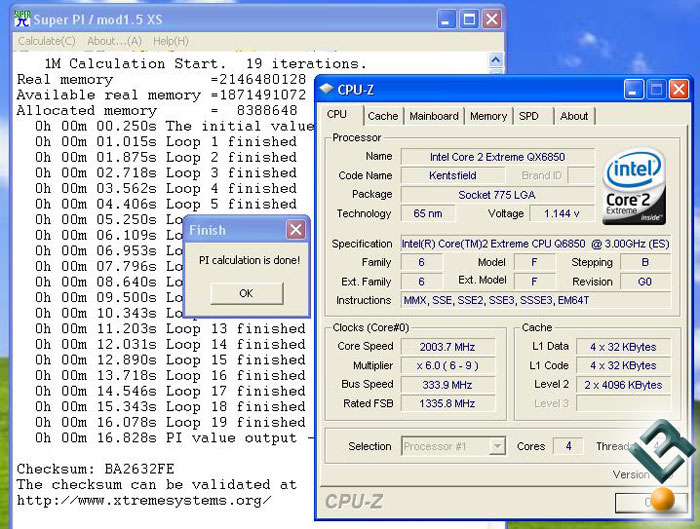Open the SPD tab
The image size is (700, 529).
[x=529, y=116]
